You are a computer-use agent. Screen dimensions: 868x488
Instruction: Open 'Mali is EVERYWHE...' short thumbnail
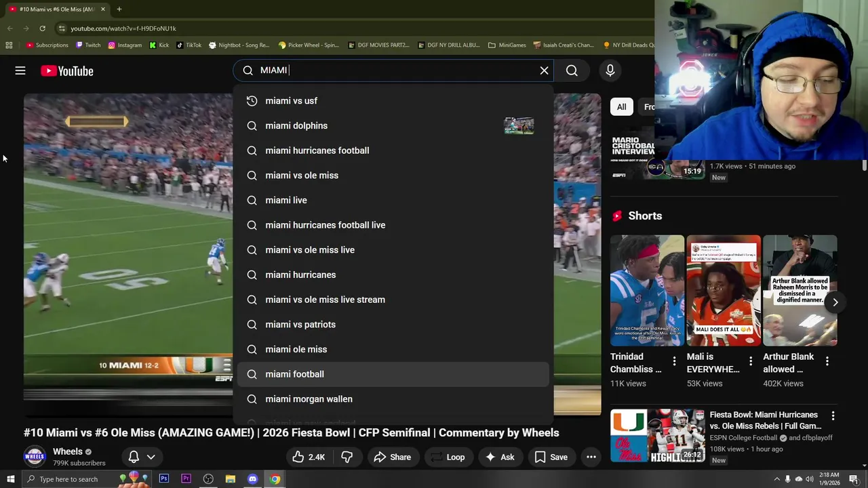[x=724, y=290]
